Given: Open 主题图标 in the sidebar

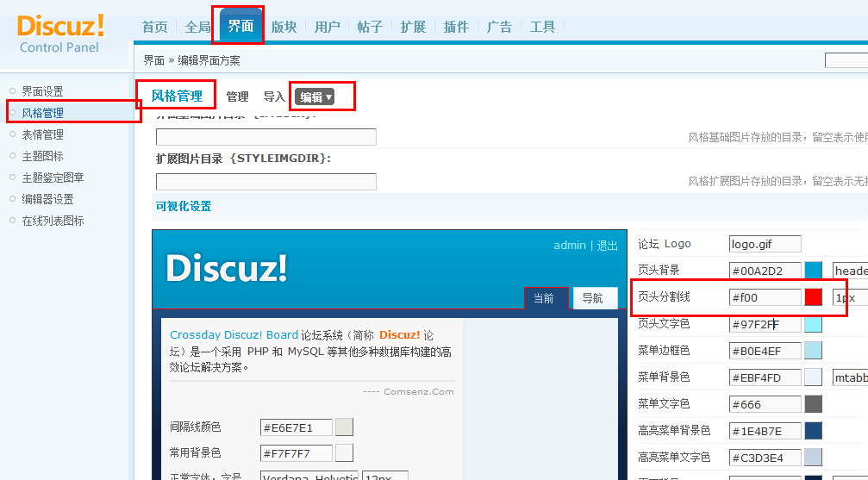Looking at the screenshot, I should point(42,156).
